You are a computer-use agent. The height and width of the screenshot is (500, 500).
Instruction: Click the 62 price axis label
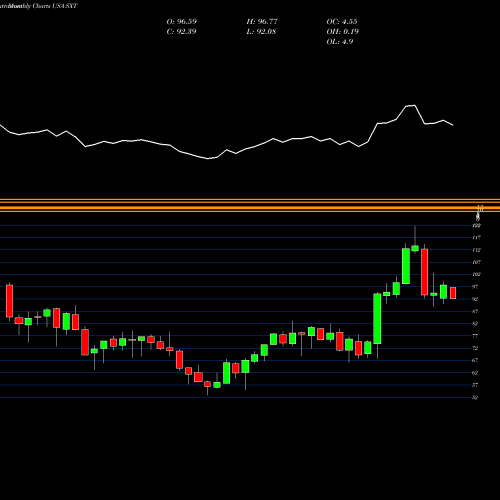coord(475,373)
